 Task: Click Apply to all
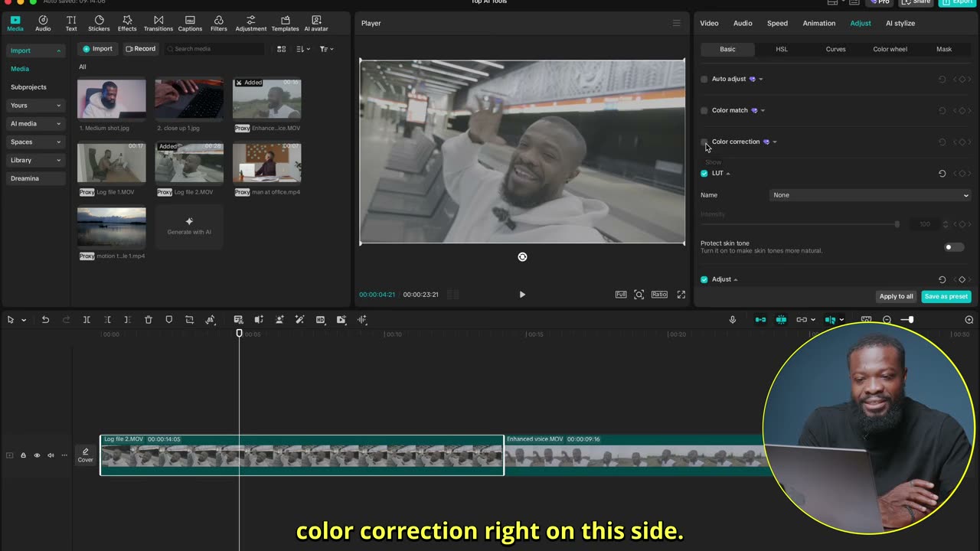pyautogui.click(x=896, y=296)
